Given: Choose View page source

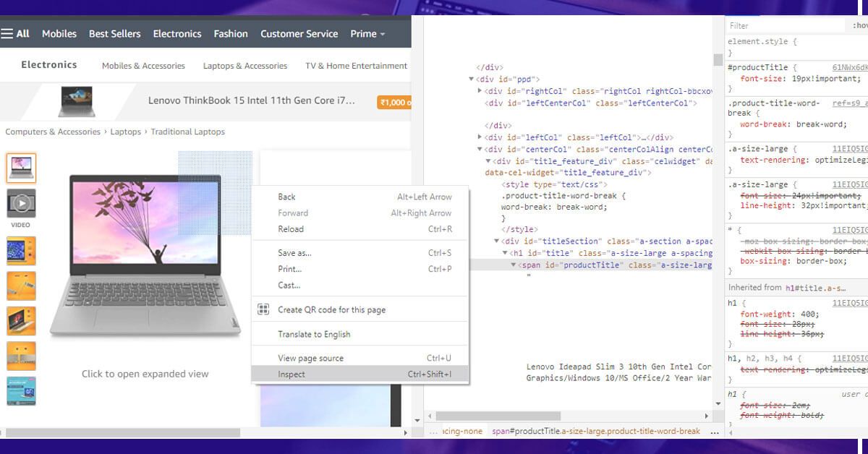Looking at the screenshot, I should pos(360,358).
